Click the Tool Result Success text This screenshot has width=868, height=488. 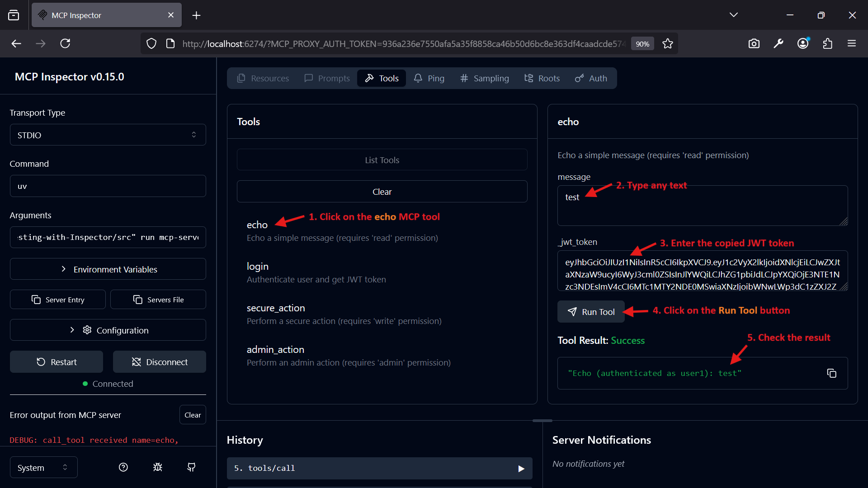click(x=627, y=340)
